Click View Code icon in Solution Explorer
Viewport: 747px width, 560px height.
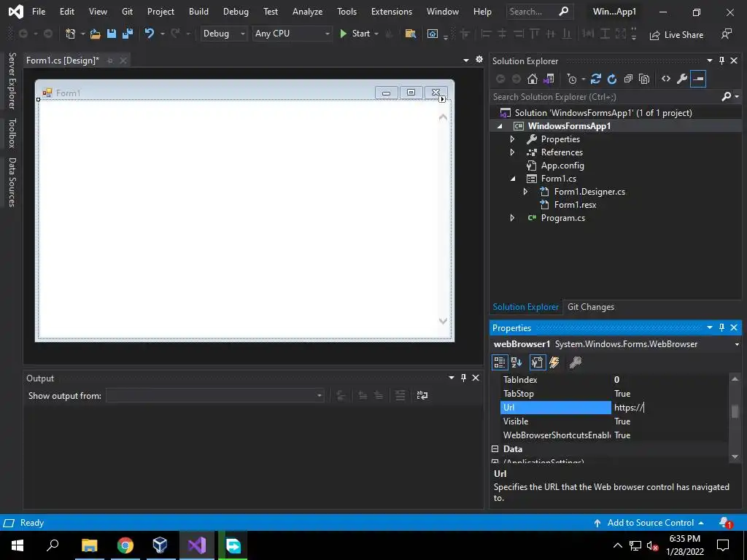pos(666,79)
